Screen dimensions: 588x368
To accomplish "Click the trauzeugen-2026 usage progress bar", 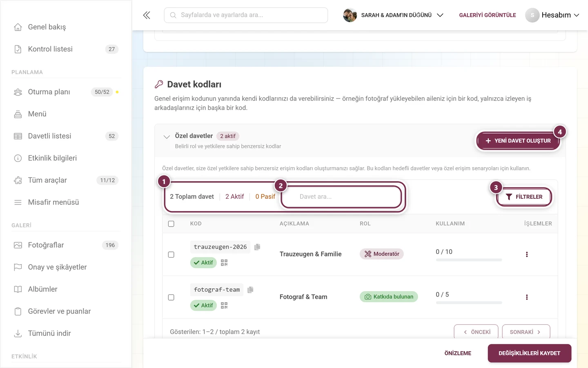I will (469, 260).
